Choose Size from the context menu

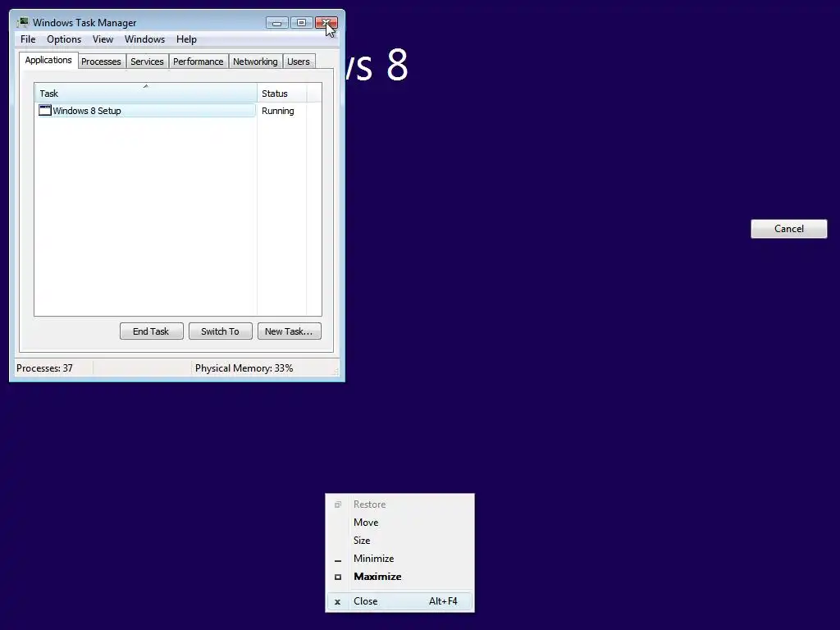tap(399, 541)
